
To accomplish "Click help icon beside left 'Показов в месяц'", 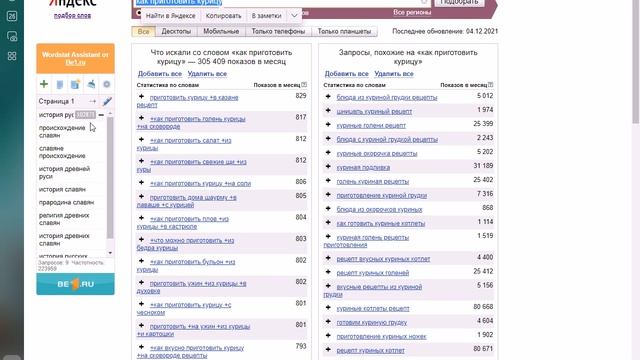I will tap(304, 84).
